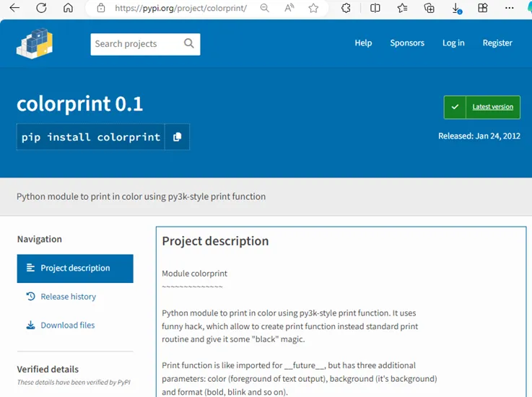Click the PyPI logo
Image resolution: width=532 pixels, height=397 pixels.
click(x=35, y=43)
